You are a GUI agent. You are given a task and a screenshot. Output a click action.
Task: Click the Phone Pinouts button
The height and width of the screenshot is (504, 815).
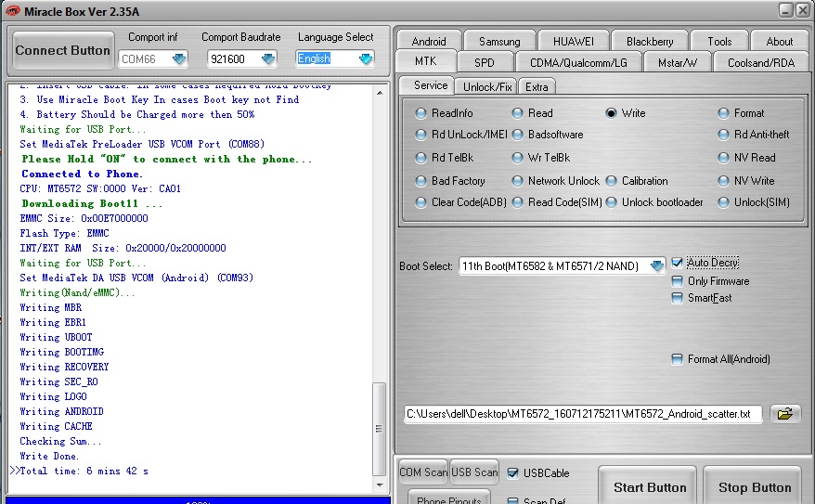pyautogui.click(x=449, y=498)
